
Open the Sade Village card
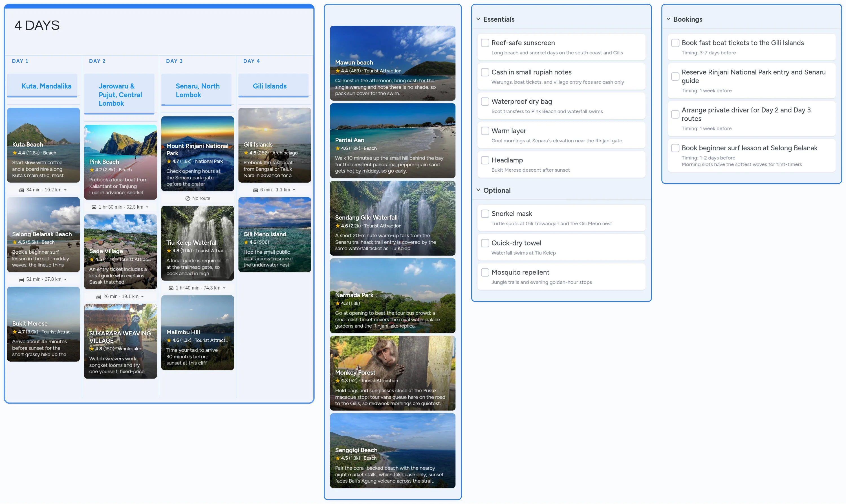(121, 252)
